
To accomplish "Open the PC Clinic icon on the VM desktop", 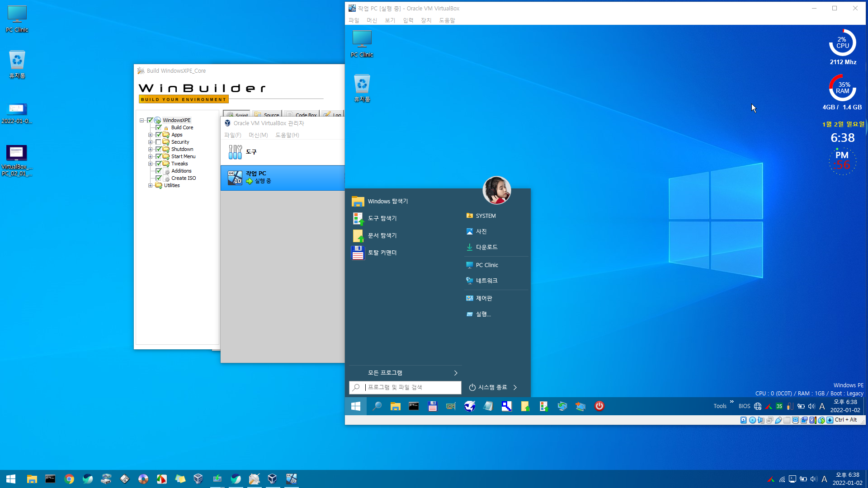I will [x=362, y=44].
